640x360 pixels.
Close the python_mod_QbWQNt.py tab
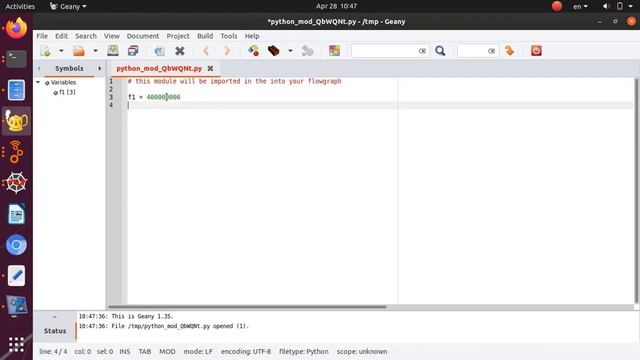210,69
